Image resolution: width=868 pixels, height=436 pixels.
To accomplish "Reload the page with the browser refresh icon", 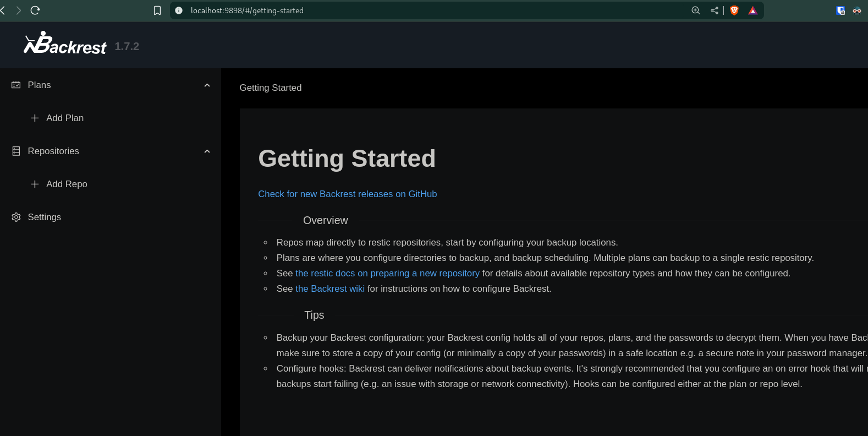I will click(35, 10).
